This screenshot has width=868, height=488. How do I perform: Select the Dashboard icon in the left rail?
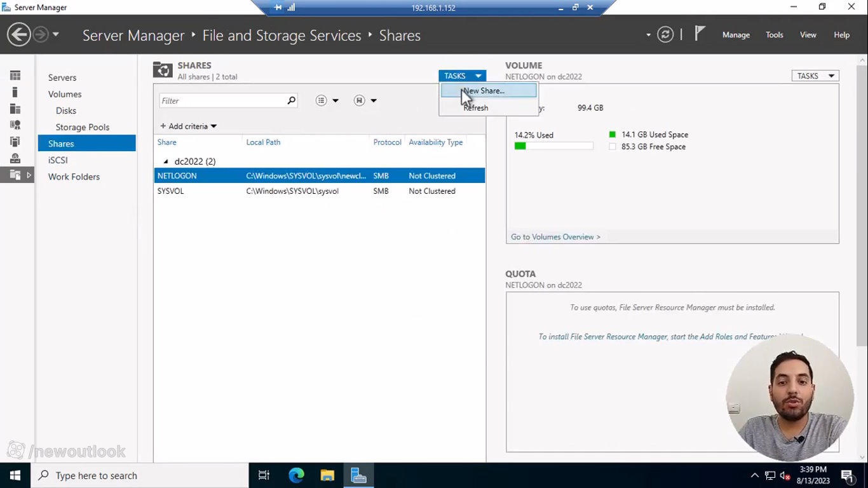click(15, 76)
